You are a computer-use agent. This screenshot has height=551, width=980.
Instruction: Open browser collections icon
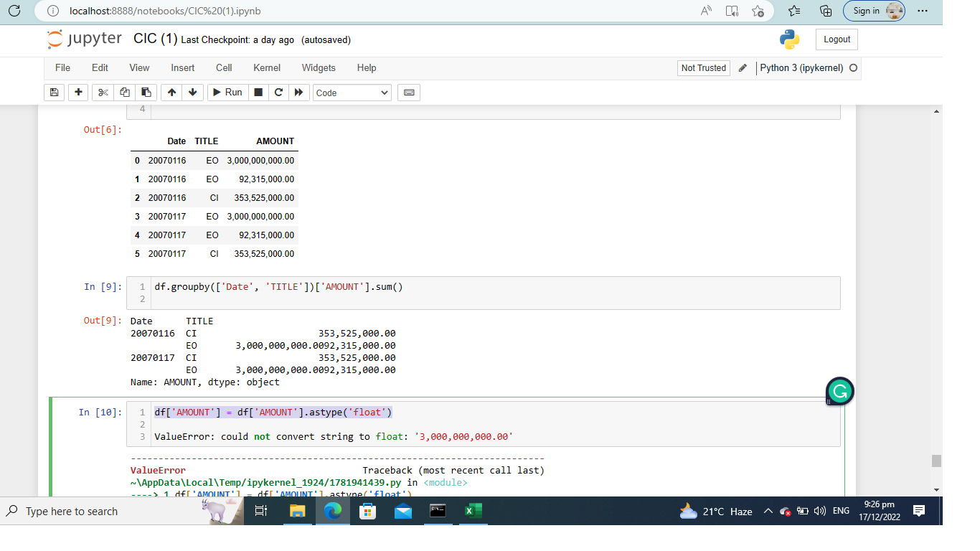[826, 11]
